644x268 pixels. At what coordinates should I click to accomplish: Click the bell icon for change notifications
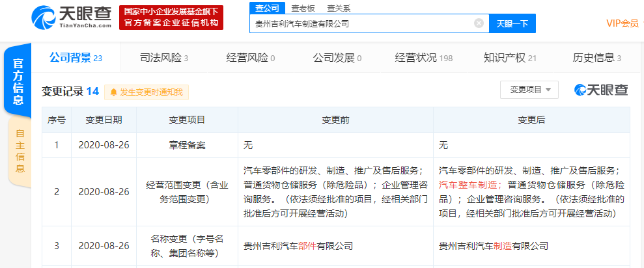114,92
